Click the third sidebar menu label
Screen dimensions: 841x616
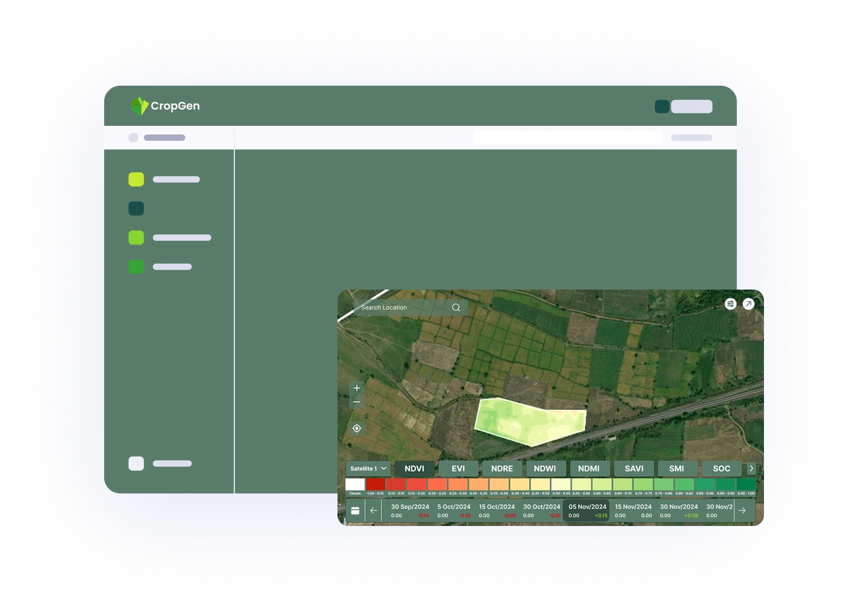tap(182, 238)
